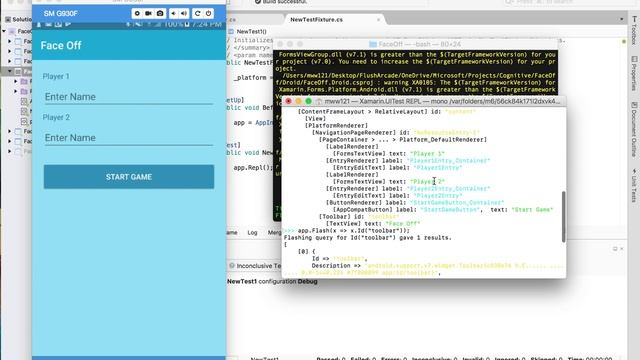This screenshot has height=360, width=640.
Task: Click the Face Off toolbar title
Action: click(x=61, y=45)
